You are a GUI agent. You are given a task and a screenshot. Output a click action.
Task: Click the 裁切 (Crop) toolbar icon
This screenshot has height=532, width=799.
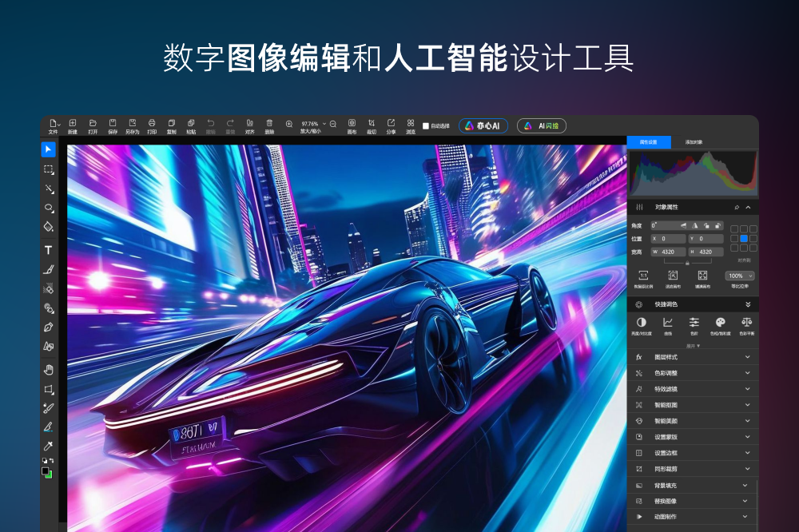pos(372,125)
